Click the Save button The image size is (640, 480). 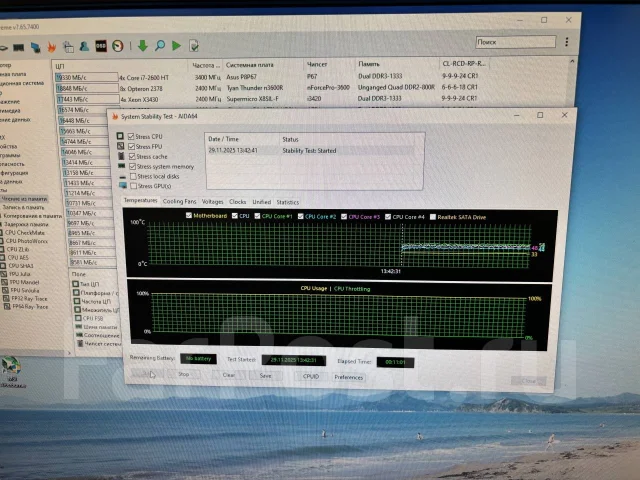click(266, 376)
